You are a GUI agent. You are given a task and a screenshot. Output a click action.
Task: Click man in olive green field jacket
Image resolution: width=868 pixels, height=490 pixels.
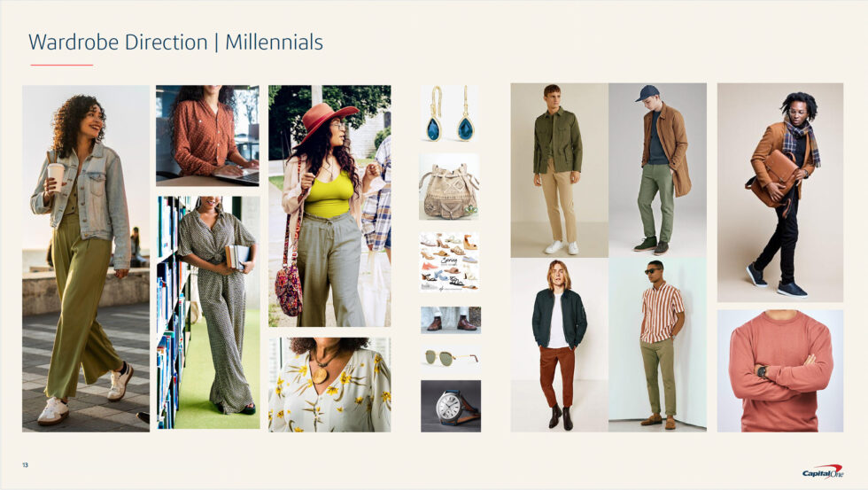559,170
